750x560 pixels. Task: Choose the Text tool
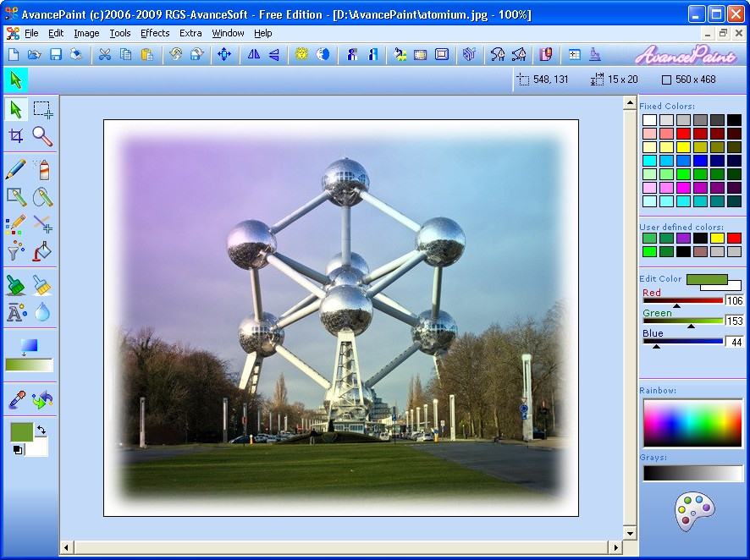(x=15, y=313)
